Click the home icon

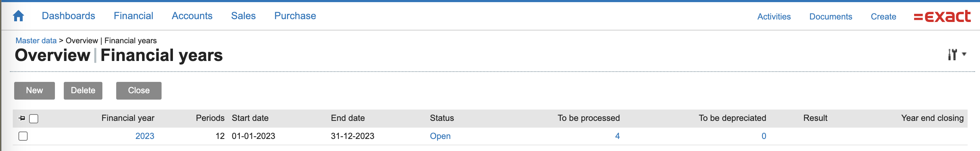[x=18, y=16]
